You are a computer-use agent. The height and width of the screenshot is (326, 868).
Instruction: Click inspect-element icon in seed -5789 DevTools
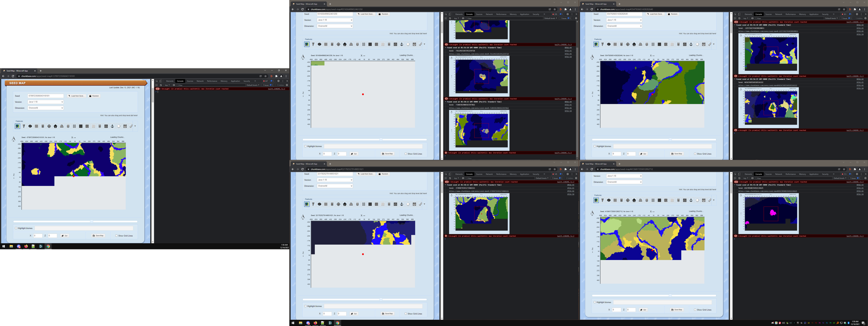(157, 81)
